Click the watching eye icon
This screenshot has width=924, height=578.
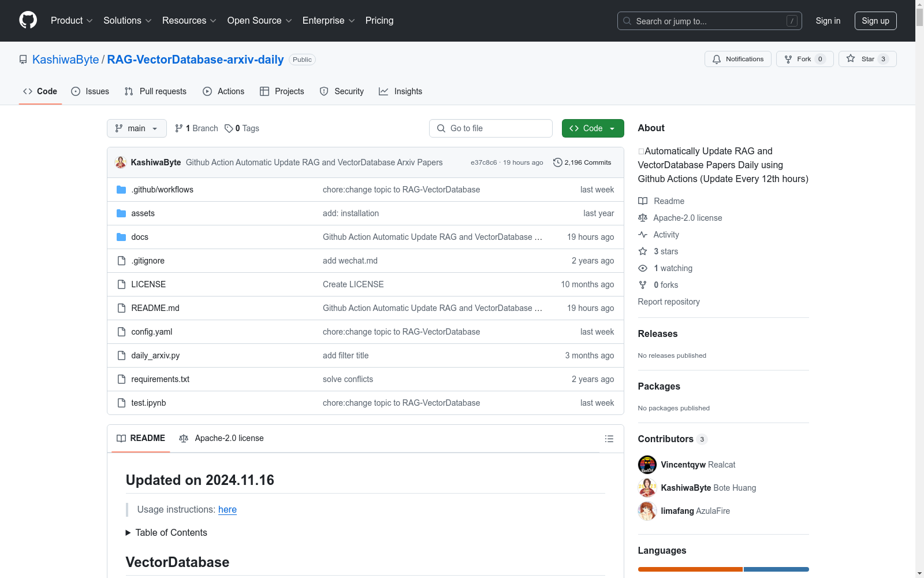tap(643, 268)
